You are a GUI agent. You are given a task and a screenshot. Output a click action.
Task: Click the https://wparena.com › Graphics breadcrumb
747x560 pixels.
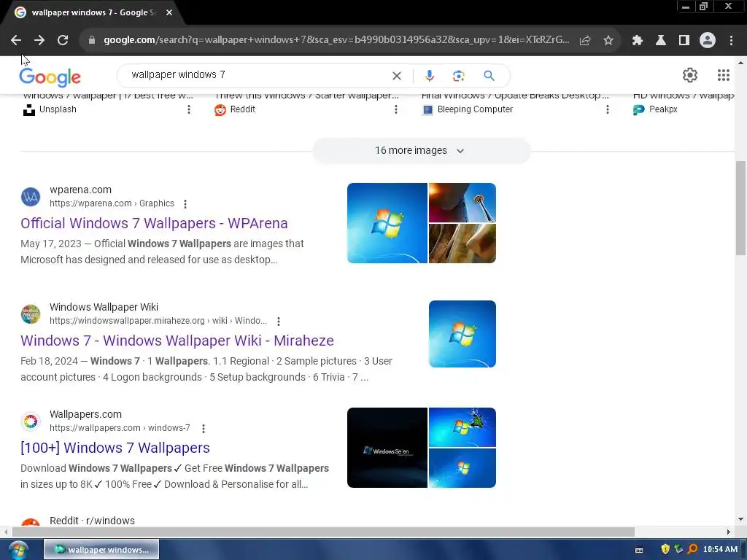pyautogui.click(x=112, y=204)
